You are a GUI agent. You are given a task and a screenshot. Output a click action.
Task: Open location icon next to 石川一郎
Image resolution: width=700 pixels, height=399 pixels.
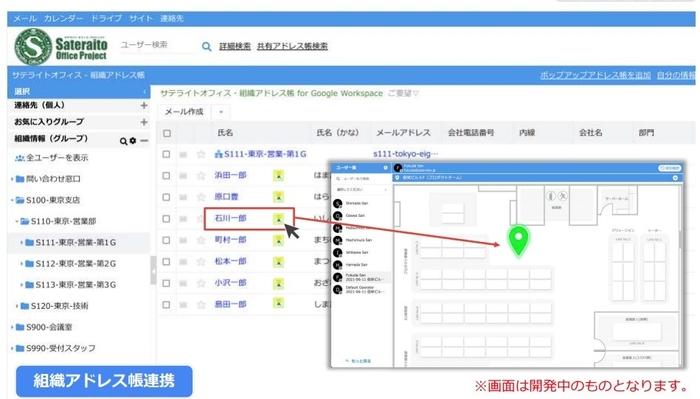(x=279, y=218)
